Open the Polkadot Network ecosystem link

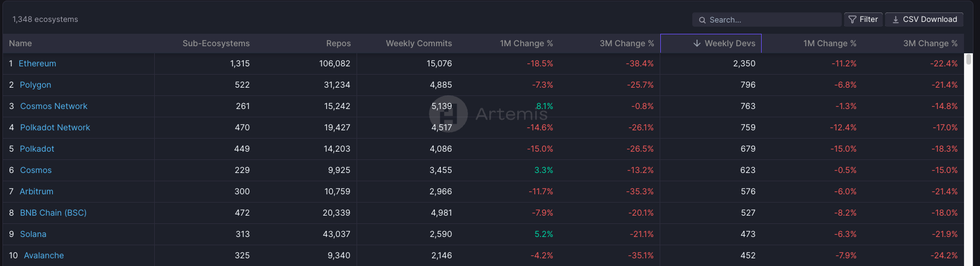click(x=55, y=127)
